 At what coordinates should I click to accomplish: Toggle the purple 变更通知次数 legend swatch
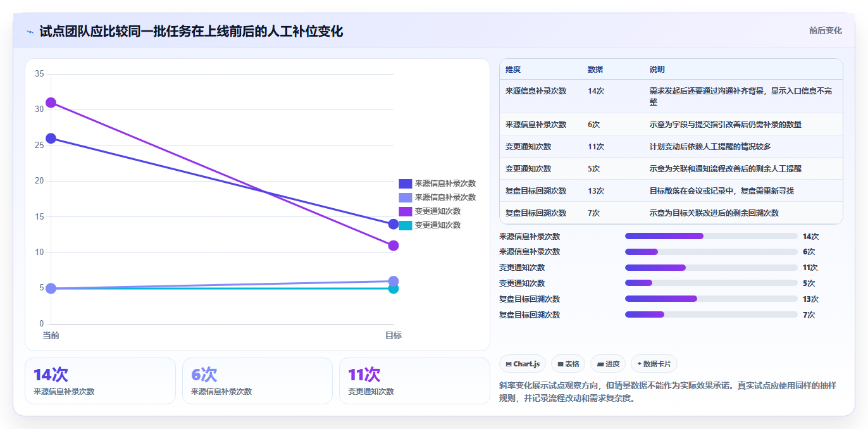coord(406,211)
